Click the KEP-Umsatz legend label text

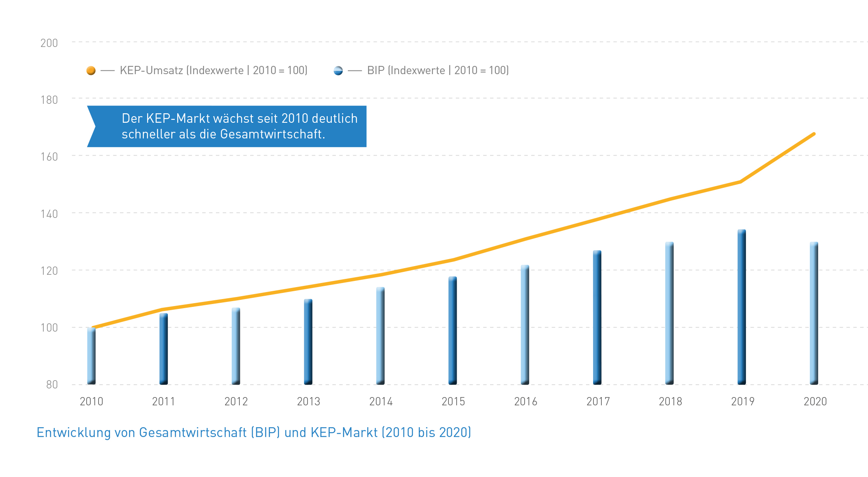(x=213, y=70)
